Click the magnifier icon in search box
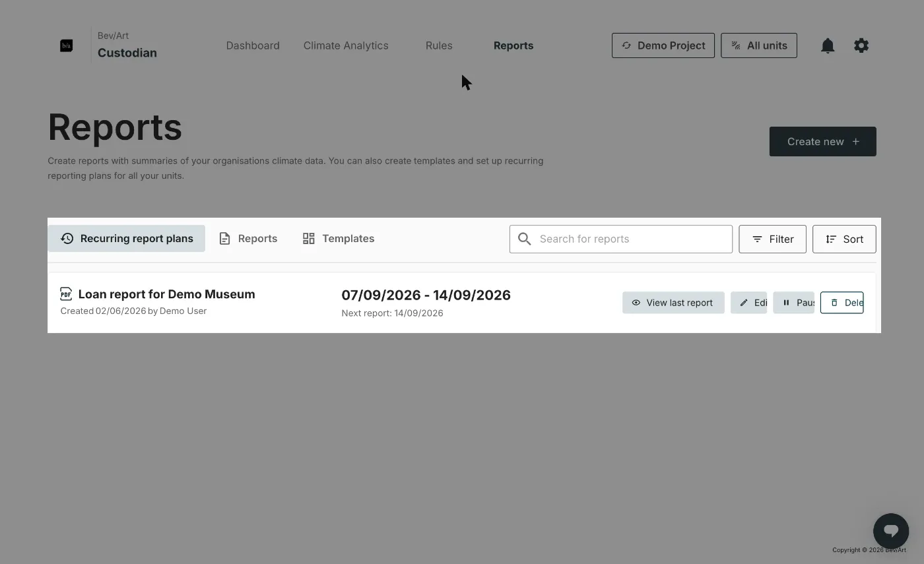 point(525,239)
